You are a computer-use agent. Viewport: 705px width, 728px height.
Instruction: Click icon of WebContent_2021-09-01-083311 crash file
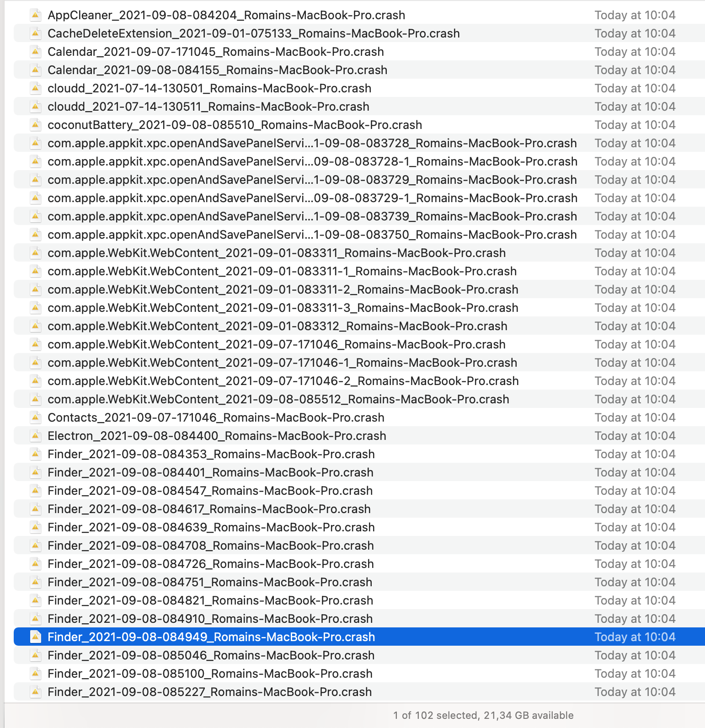(x=35, y=253)
